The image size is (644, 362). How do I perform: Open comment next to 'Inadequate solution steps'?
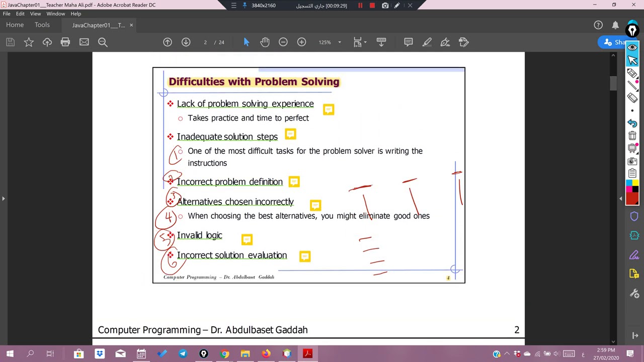click(290, 134)
